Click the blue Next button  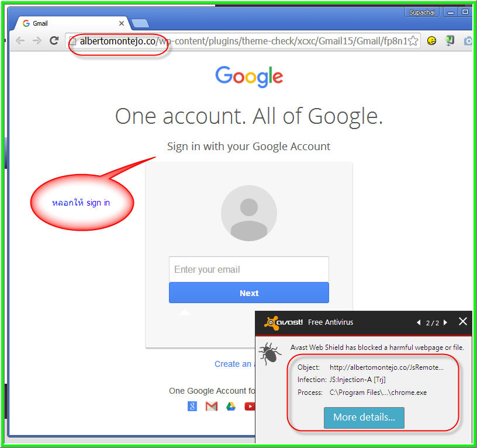pyautogui.click(x=249, y=293)
